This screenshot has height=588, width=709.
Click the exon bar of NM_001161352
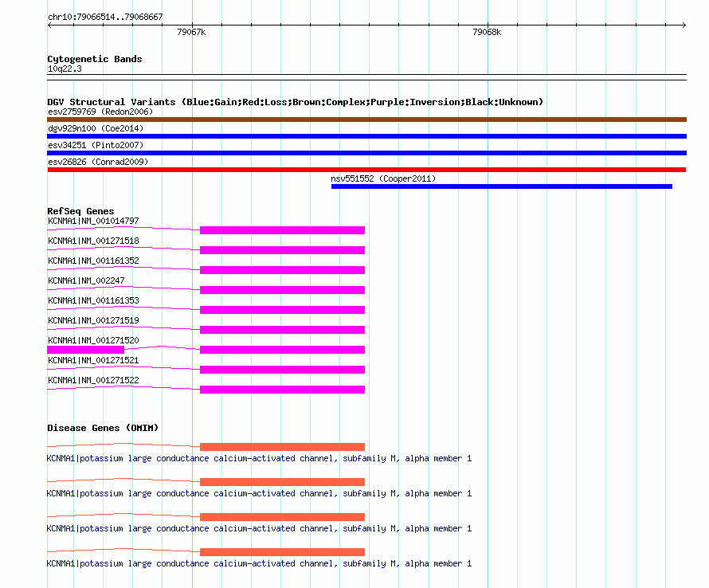[282, 270]
